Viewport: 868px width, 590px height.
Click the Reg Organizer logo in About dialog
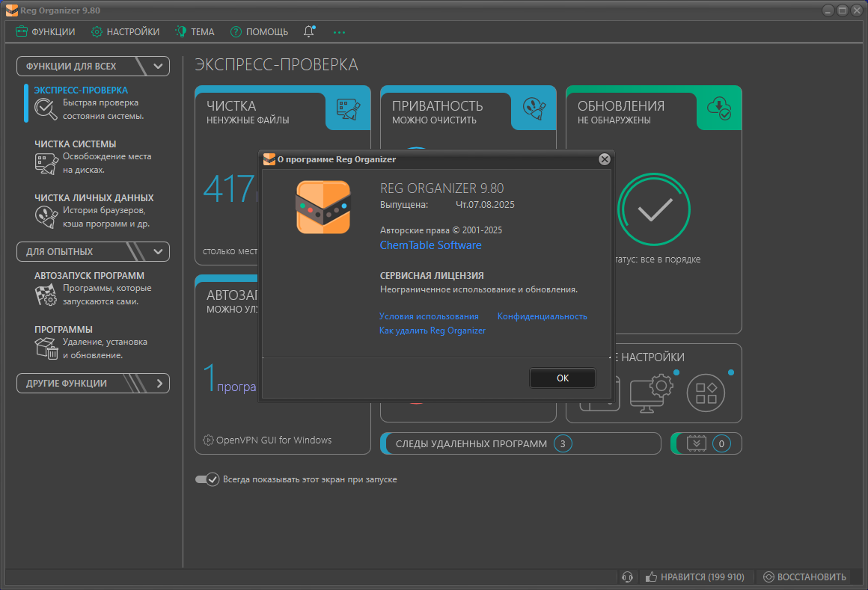323,207
